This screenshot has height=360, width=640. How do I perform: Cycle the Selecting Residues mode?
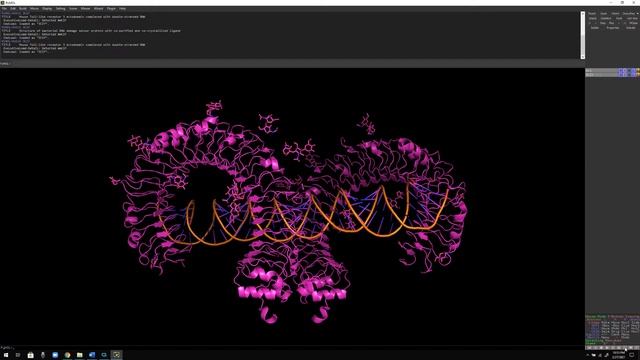click(x=603, y=340)
